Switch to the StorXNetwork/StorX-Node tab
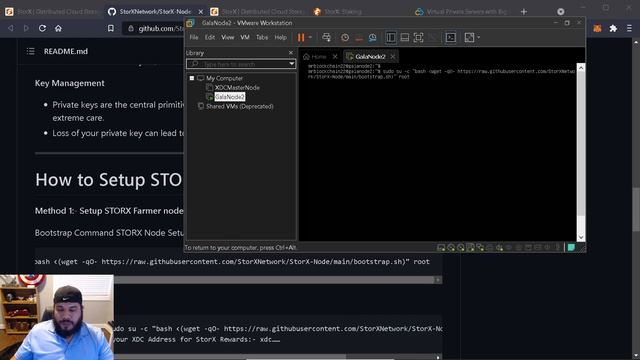The image size is (640, 360). (x=155, y=11)
